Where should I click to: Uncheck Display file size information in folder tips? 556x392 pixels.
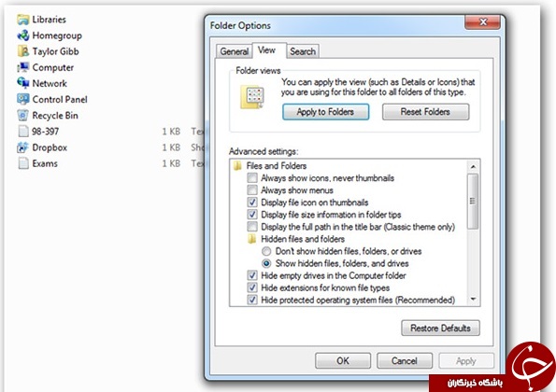252,215
